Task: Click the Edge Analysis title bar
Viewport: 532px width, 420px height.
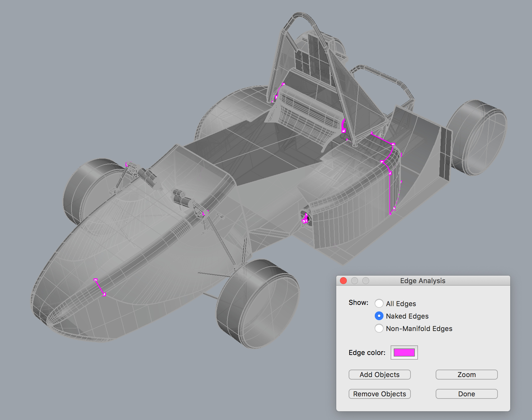Action: pos(423,281)
